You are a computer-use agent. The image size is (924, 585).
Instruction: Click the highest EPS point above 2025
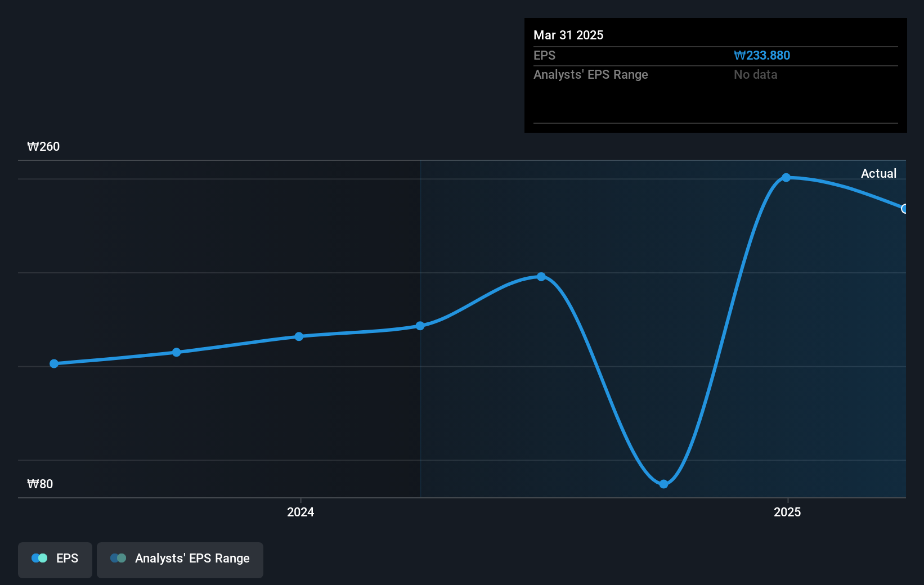point(787,178)
